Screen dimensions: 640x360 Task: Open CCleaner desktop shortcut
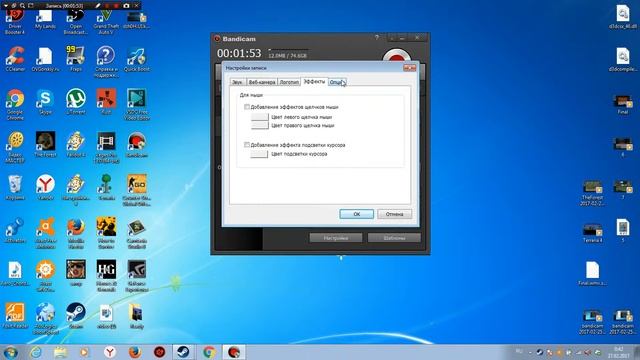15,59
